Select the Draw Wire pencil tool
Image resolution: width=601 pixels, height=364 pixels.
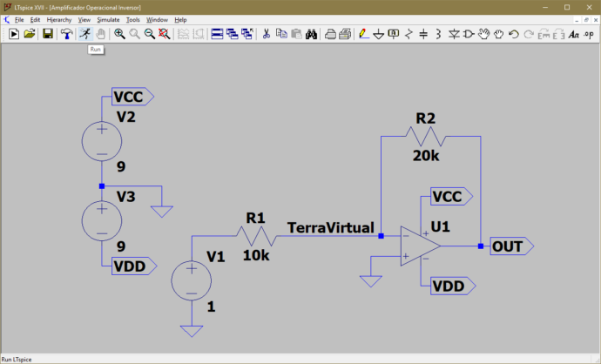362,34
